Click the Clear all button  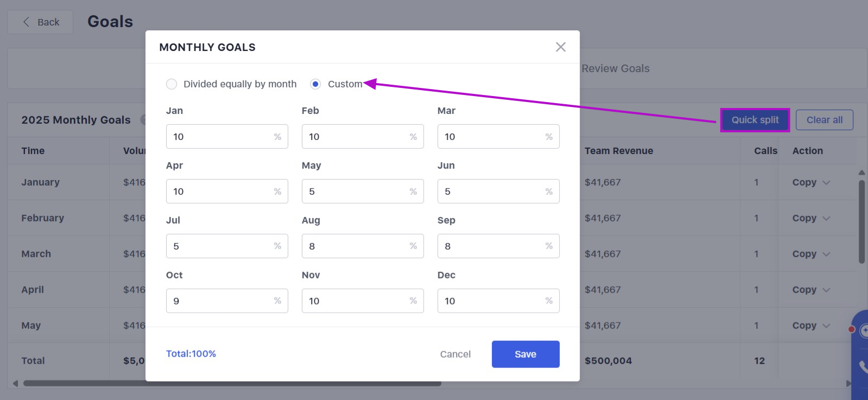[x=824, y=120]
